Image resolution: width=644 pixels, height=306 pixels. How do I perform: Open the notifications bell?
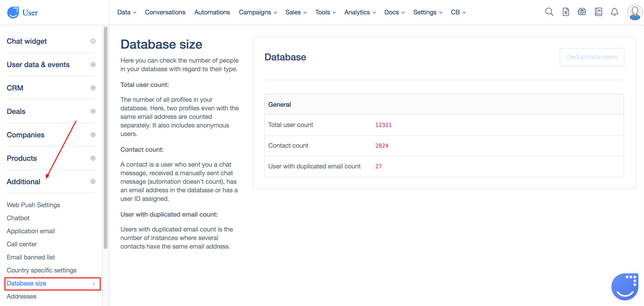614,12
